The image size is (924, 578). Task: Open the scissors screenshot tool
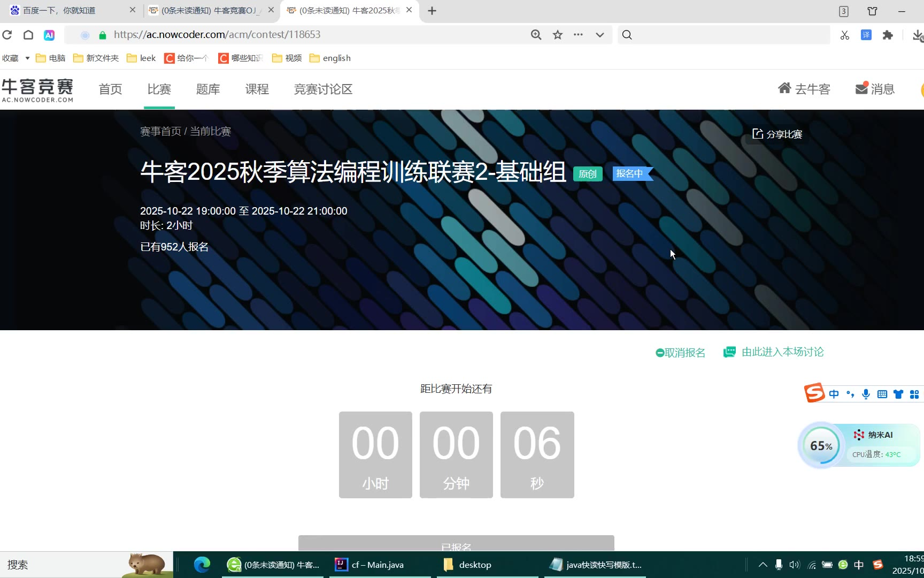click(845, 35)
